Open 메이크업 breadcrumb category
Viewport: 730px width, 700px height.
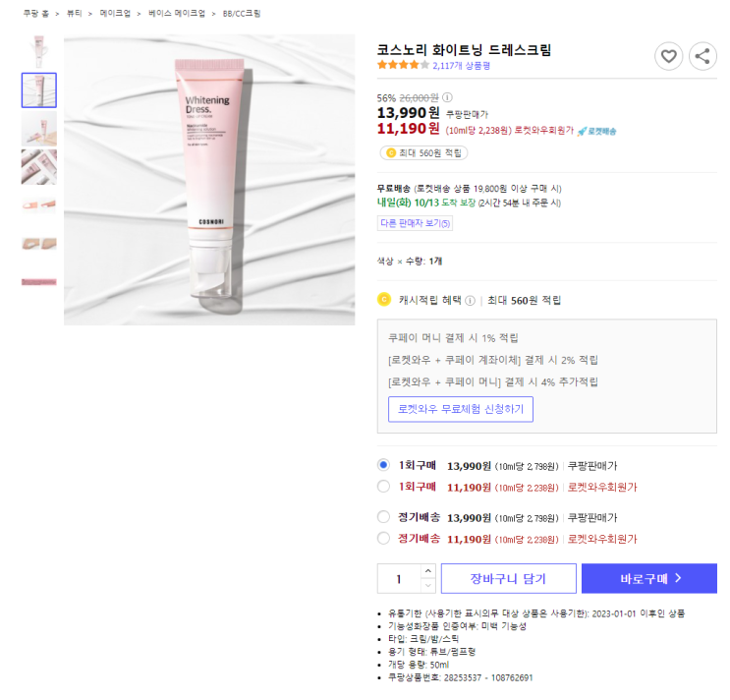115,14
